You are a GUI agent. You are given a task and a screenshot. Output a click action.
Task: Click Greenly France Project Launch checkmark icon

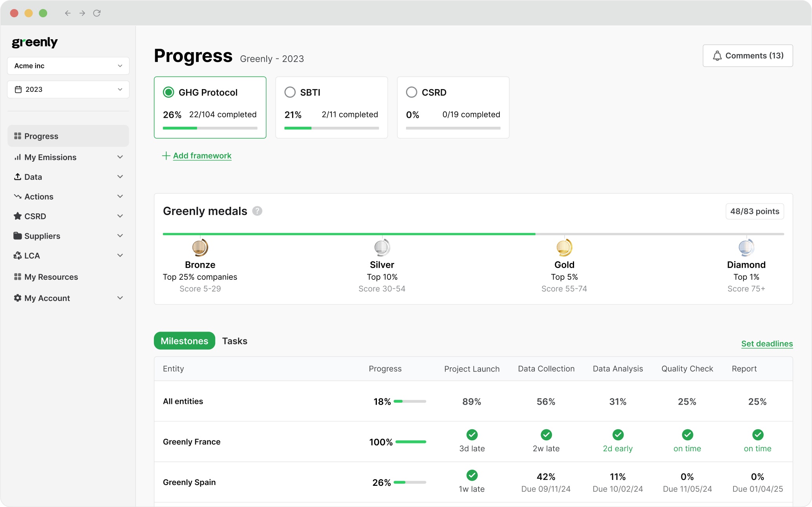coord(472,435)
